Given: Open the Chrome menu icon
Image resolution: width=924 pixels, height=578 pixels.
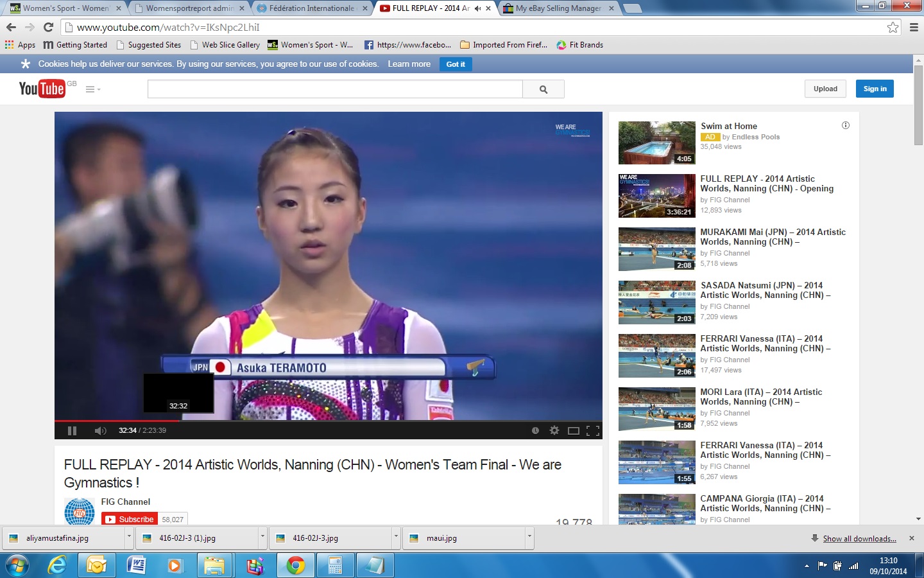Looking at the screenshot, I should pyautogui.click(x=914, y=27).
